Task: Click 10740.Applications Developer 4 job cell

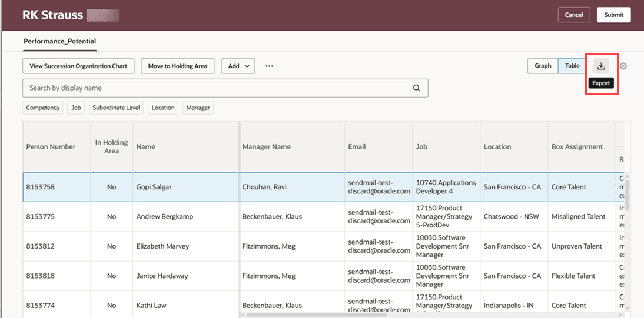Action: pyautogui.click(x=446, y=187)
